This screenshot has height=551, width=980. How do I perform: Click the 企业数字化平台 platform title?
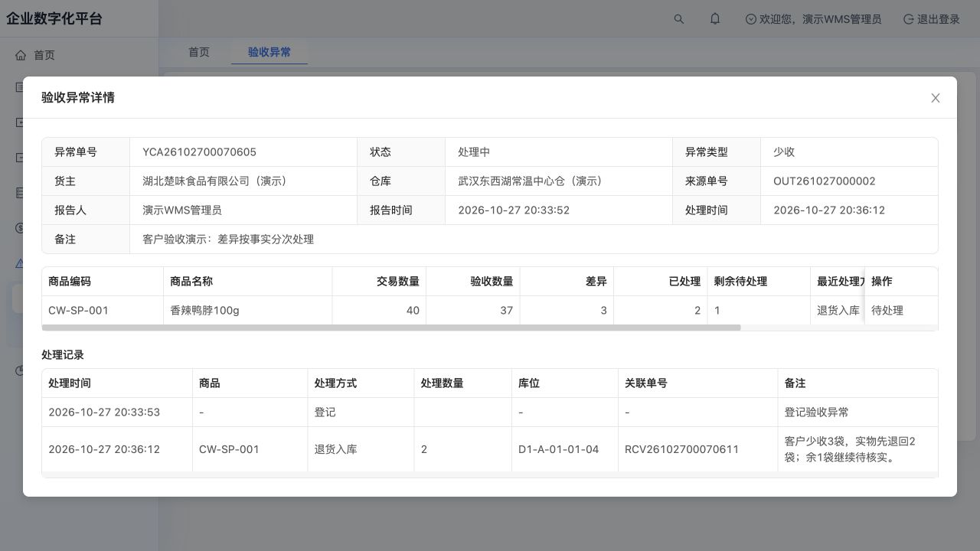54,19
